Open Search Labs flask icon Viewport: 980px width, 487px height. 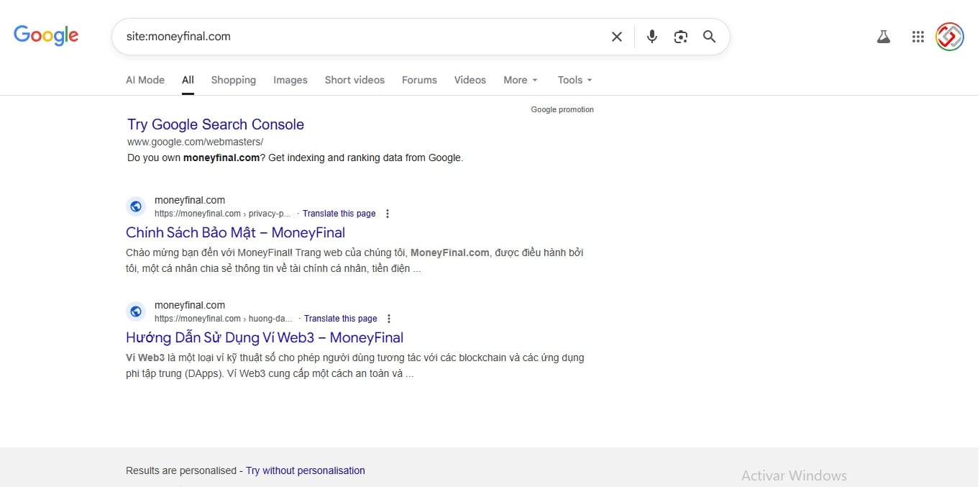coord(884,37)
